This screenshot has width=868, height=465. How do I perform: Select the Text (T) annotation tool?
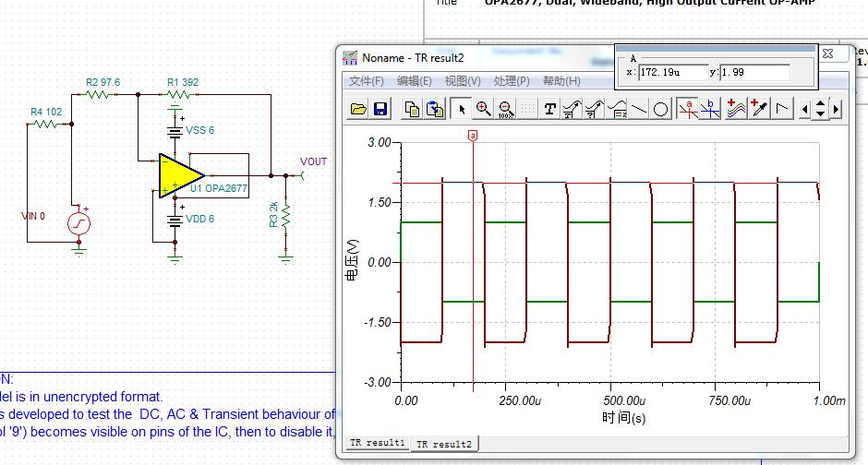click(x=549, y=109)
